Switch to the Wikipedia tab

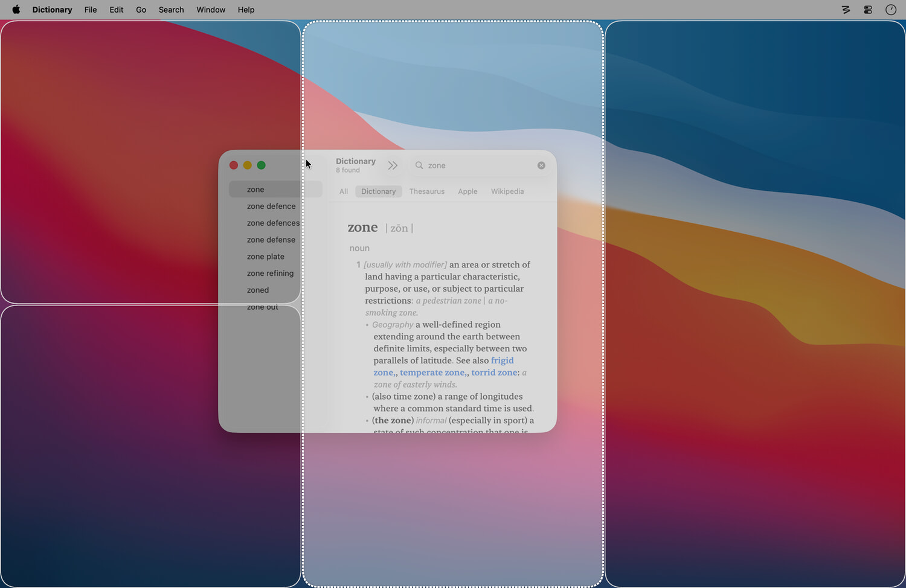coord(507,191)
